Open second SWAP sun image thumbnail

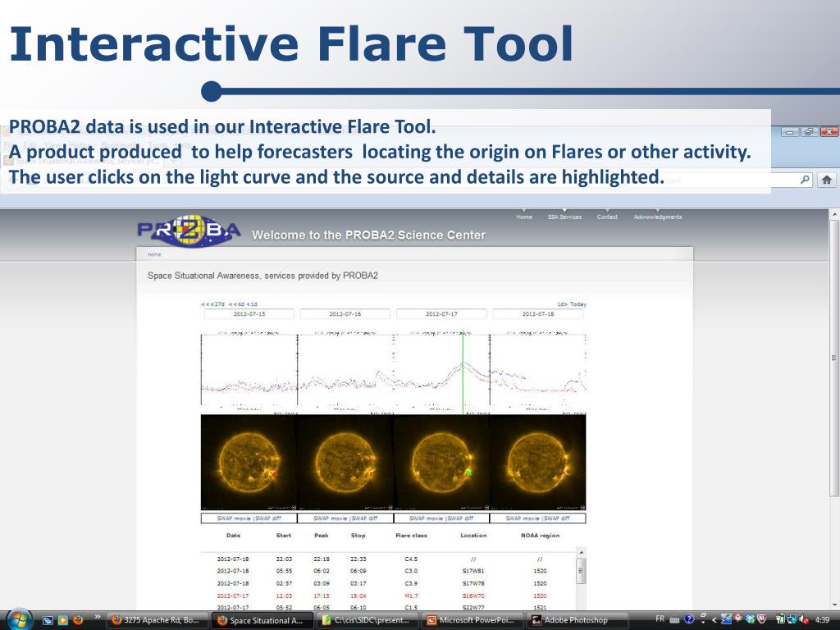345,463
